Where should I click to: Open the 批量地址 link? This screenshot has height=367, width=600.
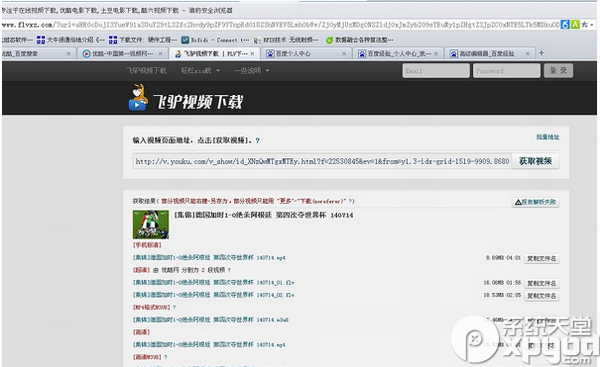pos(548,137)
